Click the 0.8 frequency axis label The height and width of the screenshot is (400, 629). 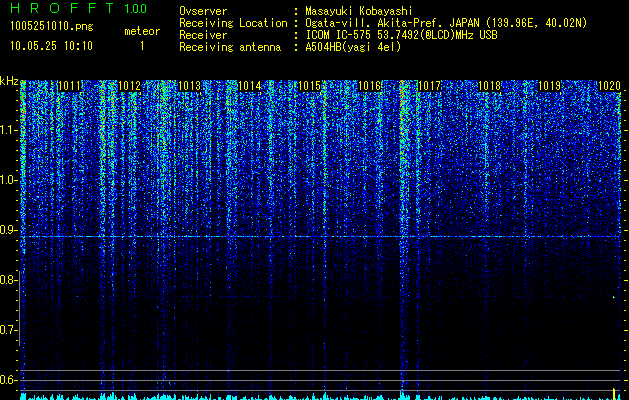pyautogui.click(x=8, y=280)
